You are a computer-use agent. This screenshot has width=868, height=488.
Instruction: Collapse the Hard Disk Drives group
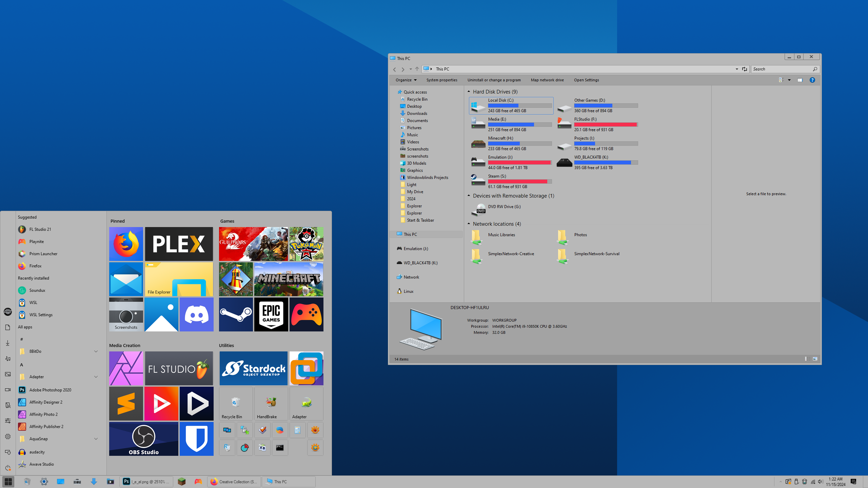tap(469, 91)
